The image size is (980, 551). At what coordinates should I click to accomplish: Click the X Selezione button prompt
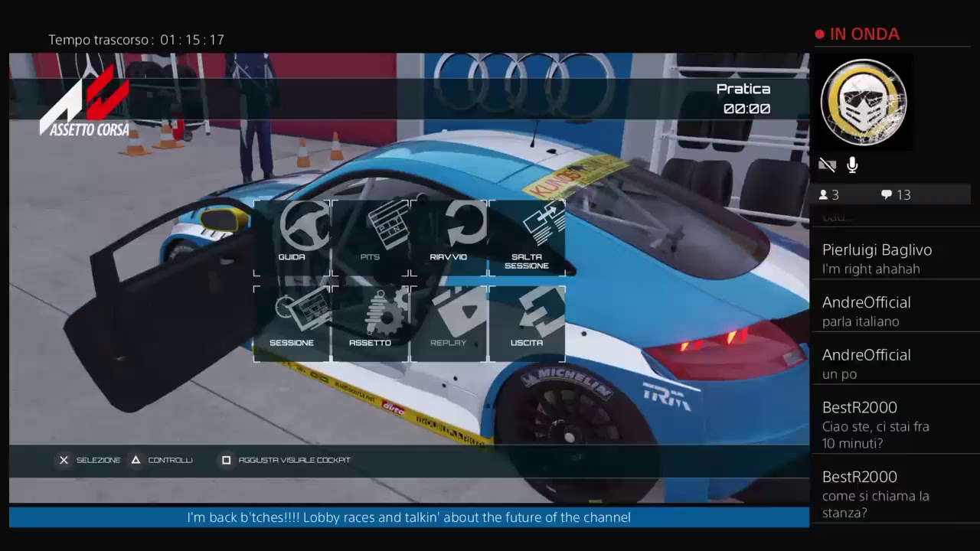click(x=90, y=460)
